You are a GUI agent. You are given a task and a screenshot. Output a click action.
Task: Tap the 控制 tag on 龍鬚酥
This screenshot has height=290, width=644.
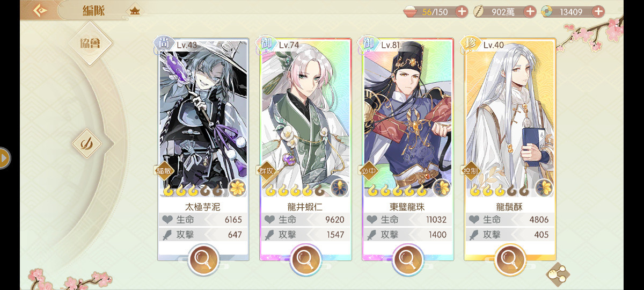[x=470, y=171]
